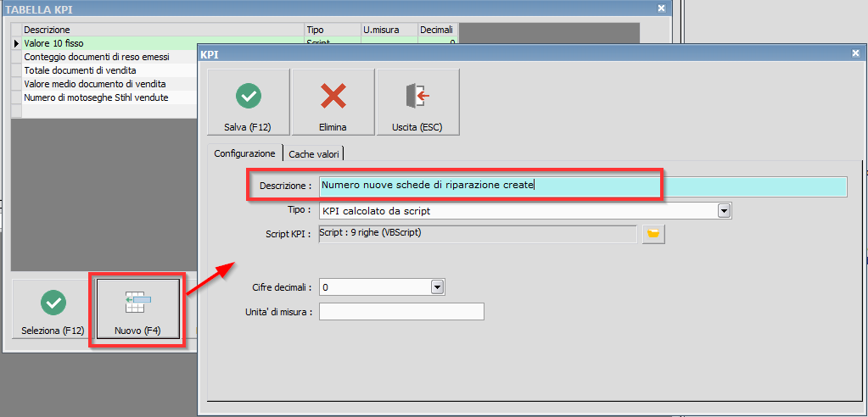Viewport: 868px width, 417px height.
Task: Click the Seleziona (F12) button
Action: 53,310
